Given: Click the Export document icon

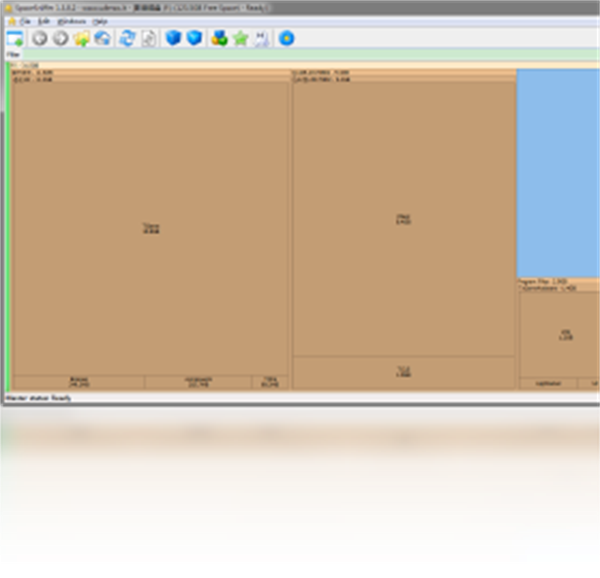Looking at the screenshot, I should [148, 38].
